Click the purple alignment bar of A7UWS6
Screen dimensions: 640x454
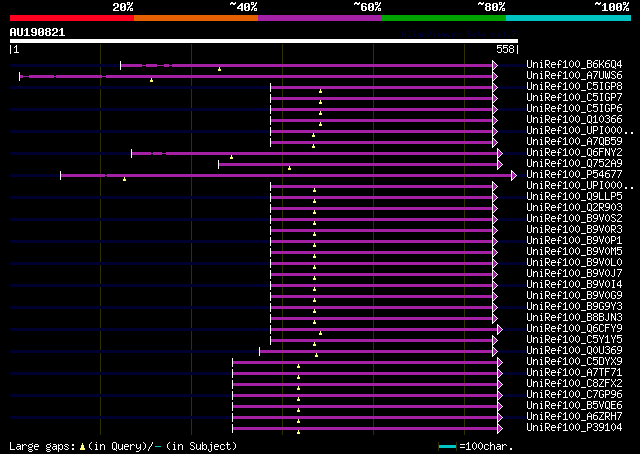pos(256,76)
